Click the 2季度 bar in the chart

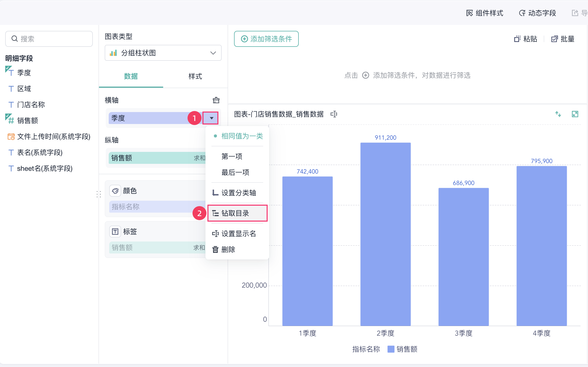(x=386, y=234)
